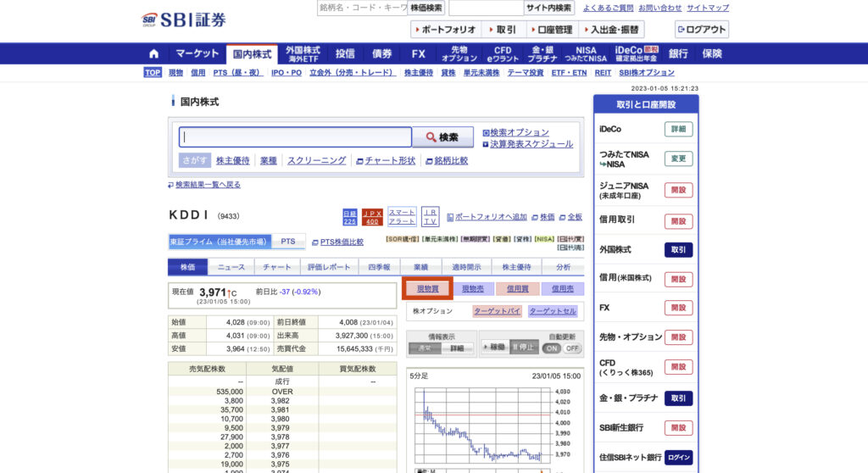Click the magnifier 検索 button
Screen dimensions: 868x473
click(x=442, y=136)
